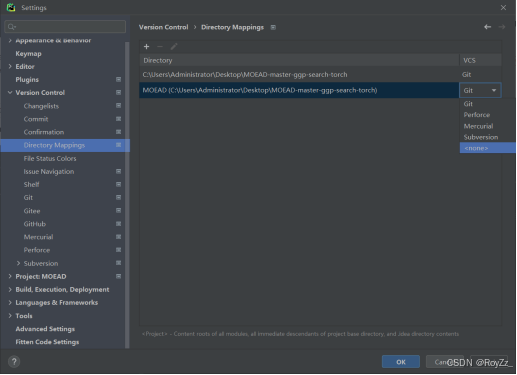Expand the Tools section
This screenshot has height=375, width=517.
pos(10,316)
